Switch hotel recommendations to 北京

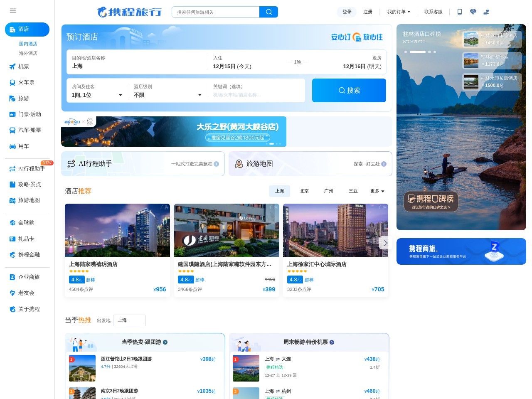coord(304,191)
